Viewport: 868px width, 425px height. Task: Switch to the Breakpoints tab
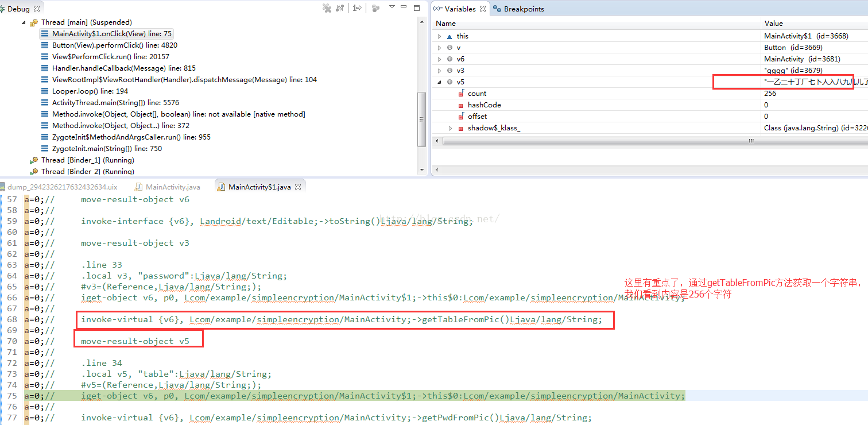(x=519, y=9)
